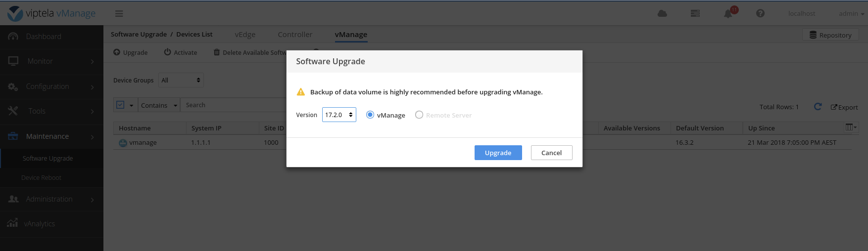Select the Remote Server radio option

click(x=419, y=115)
